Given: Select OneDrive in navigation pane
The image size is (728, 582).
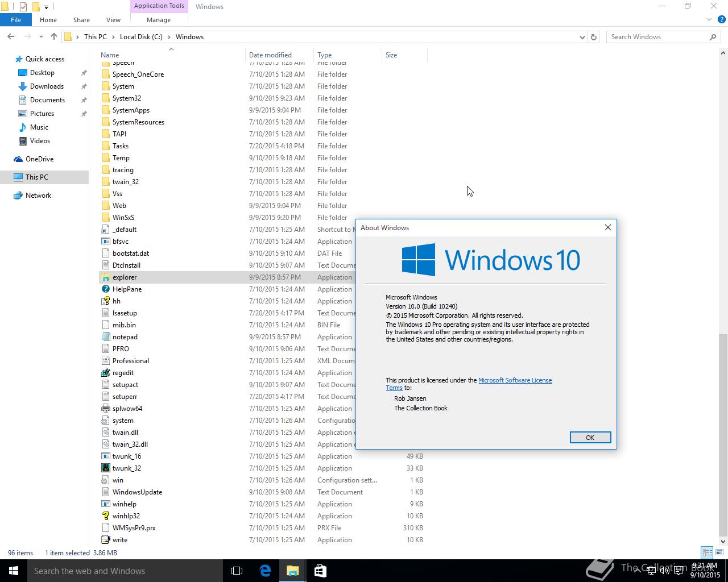Looking at the screenshot, I should click(39, 159).
